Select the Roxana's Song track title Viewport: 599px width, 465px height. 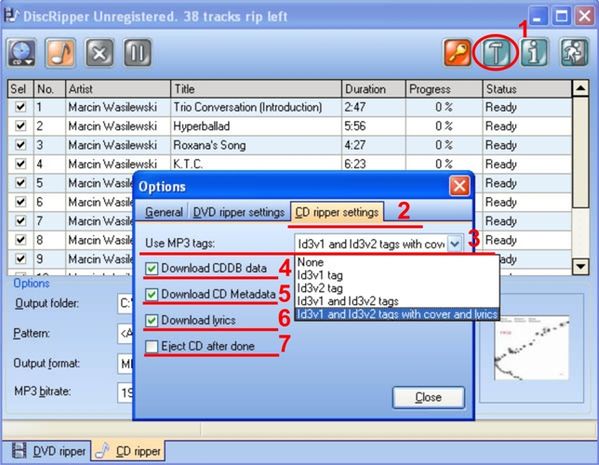tap(209, 145)
